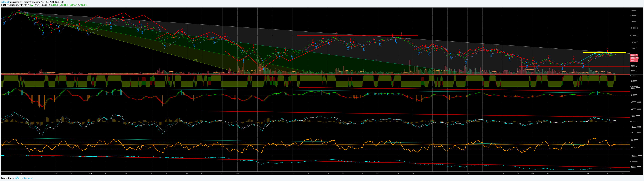Viewport: 644px width, 181px height.
Task: Click the 03:52:57 countdown label
Action: pos(634,58)
